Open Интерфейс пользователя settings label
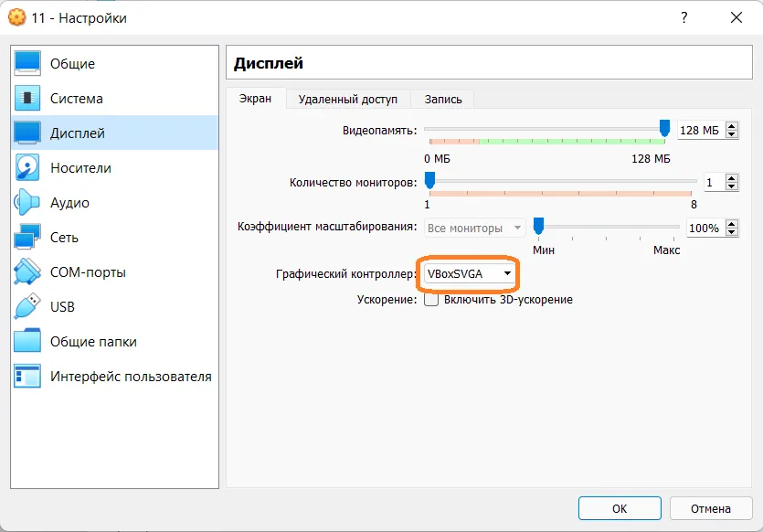The width and height of the screenshot is (763, 532). tap(131, 377)
